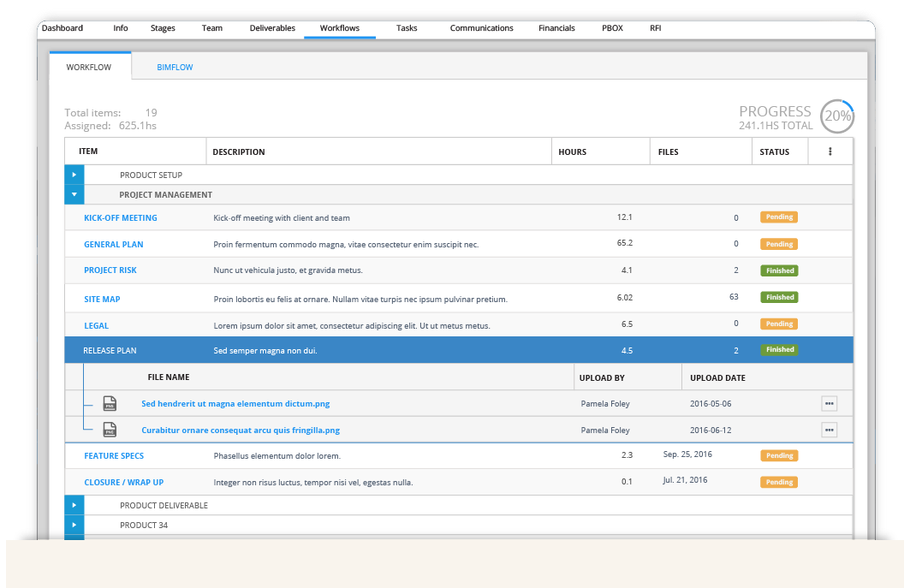The height and width of the screenshot is (588, 916).
Task: Expand the Product Deliverable group
Action: (74, 505)
